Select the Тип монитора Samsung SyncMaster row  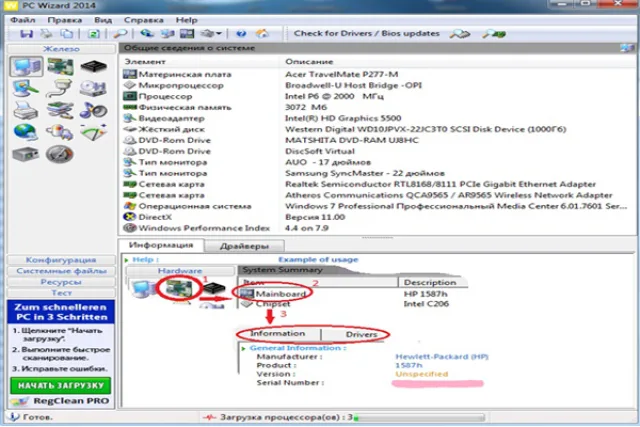click(377, 173)
